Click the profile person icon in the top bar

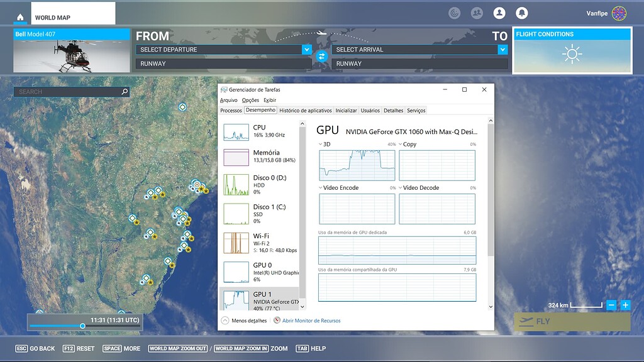(x=500, y=13)
